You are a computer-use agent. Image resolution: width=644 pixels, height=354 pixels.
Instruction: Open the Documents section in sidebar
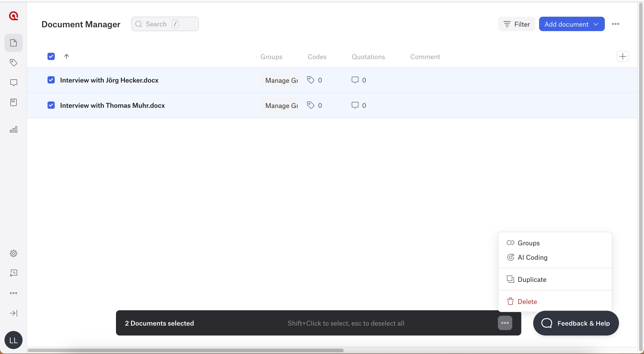14,43
